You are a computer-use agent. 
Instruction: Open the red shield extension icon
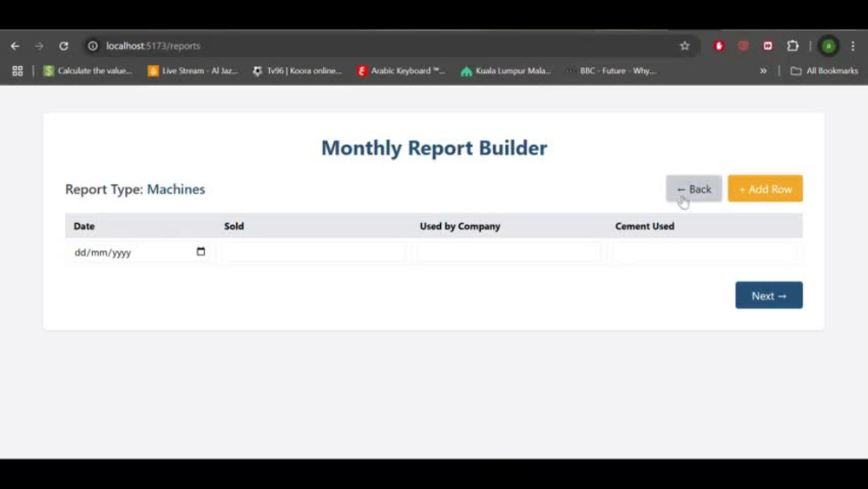tap(719, 46)
